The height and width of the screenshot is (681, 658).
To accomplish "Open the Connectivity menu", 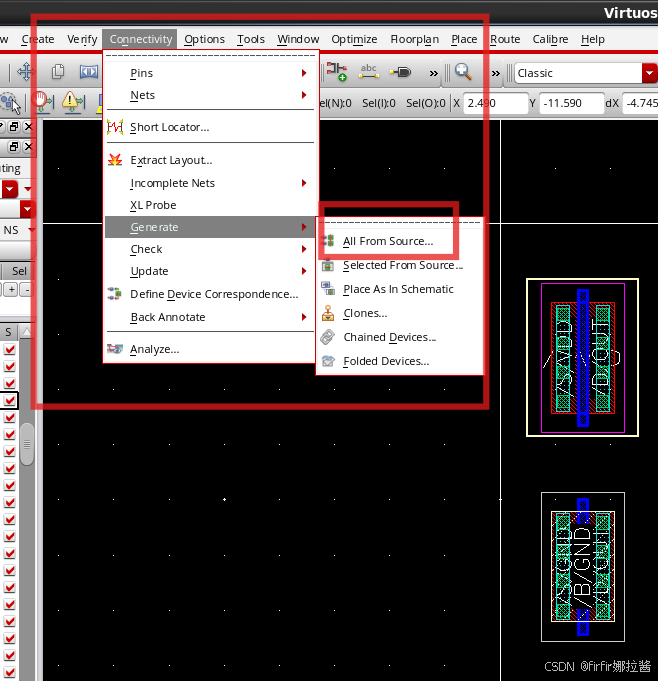I will point(140,39).
